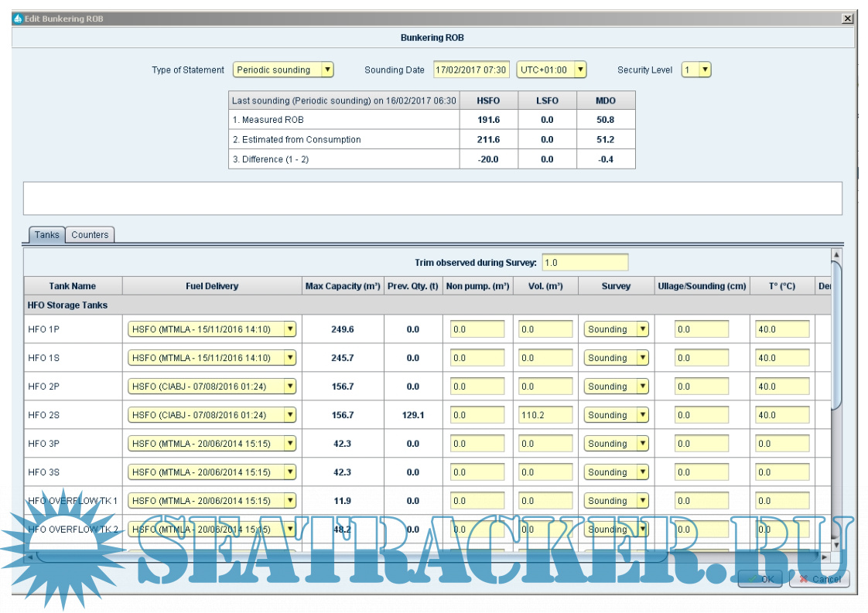868x613 pixels.
Task: Click the Sounding Date field
Action: click(x=470, y=70)
